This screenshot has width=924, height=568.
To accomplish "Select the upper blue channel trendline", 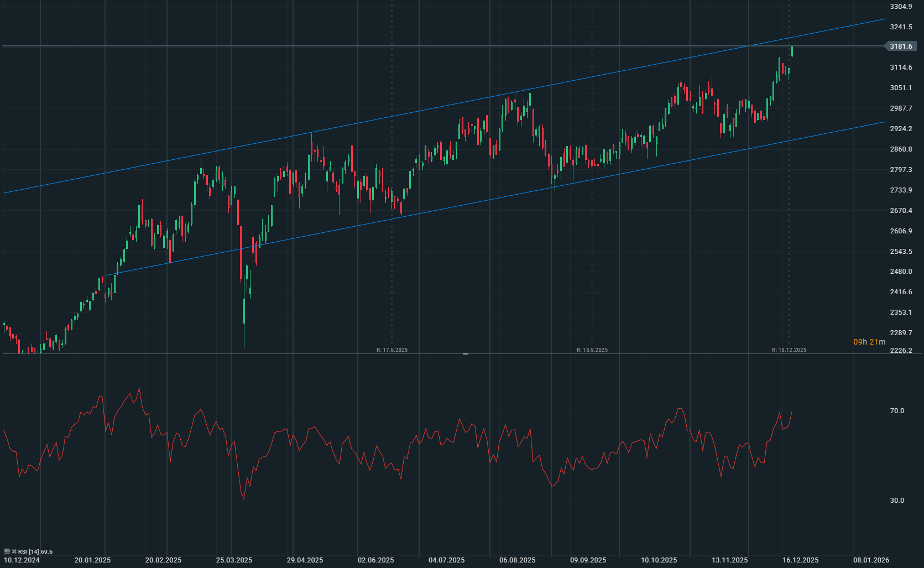I will (x=442, y=107).
